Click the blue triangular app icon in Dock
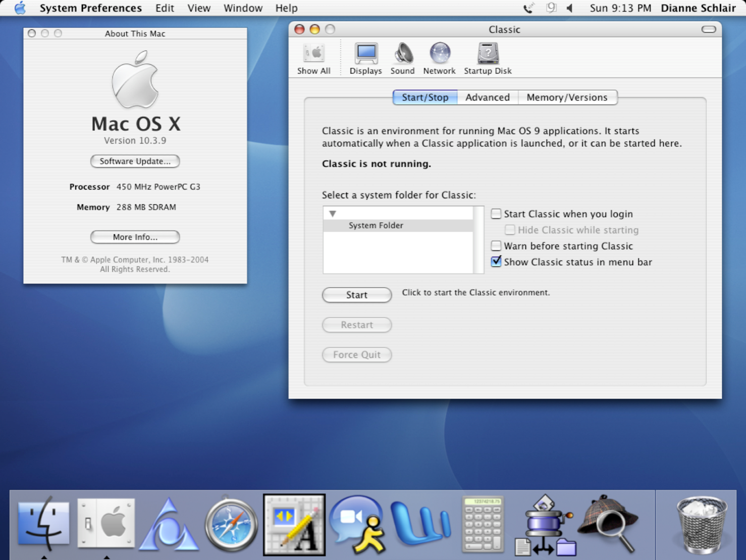 coord(169,525)
